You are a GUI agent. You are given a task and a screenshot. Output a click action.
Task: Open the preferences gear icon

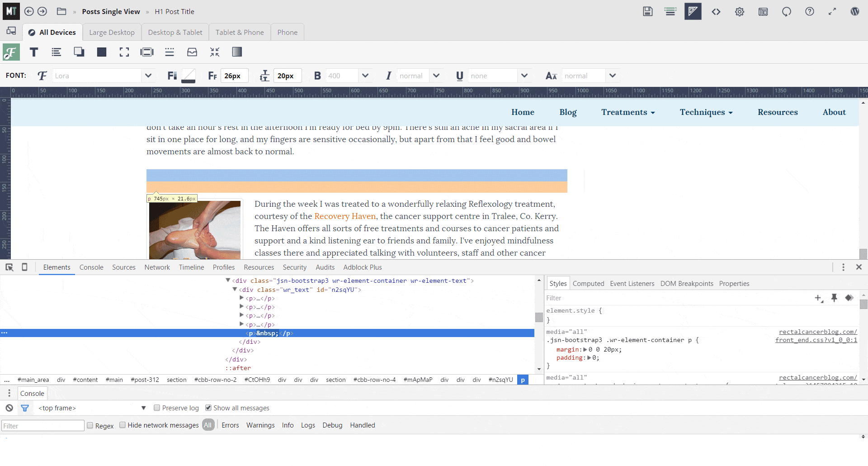pos(739,12)
